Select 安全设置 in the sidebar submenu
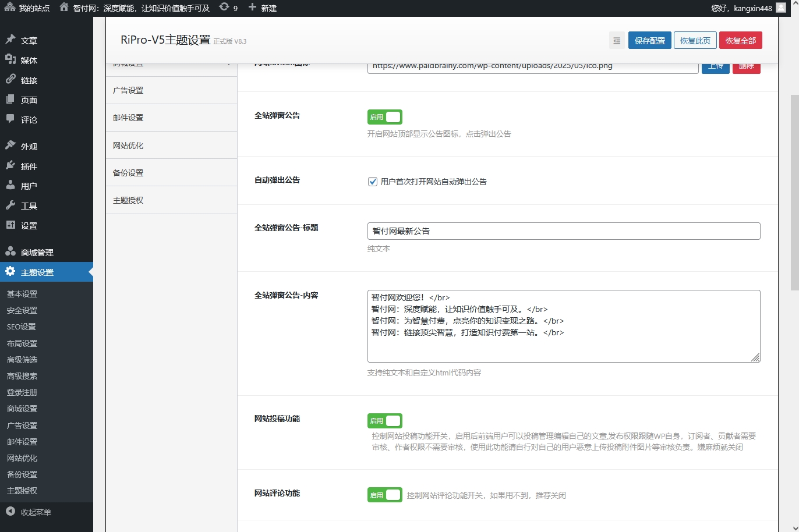 coord(22,310)
